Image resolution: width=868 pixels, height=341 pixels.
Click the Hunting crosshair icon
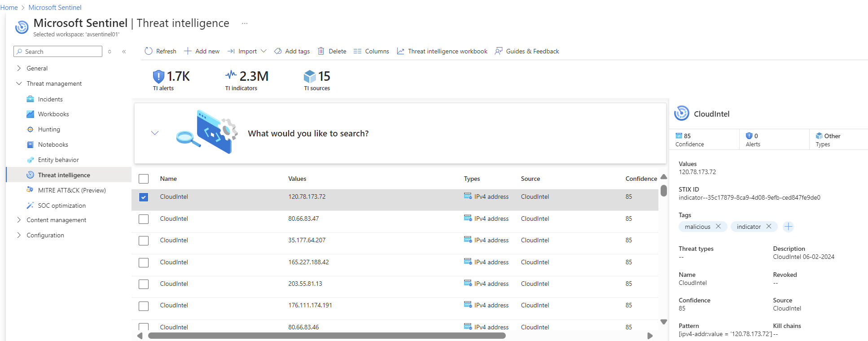(x=30, y=129)
